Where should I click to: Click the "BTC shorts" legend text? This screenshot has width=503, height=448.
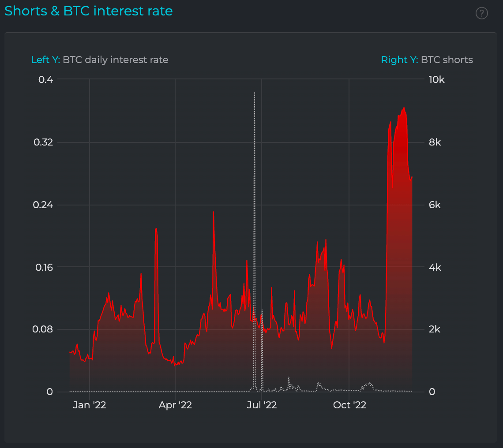447,60
